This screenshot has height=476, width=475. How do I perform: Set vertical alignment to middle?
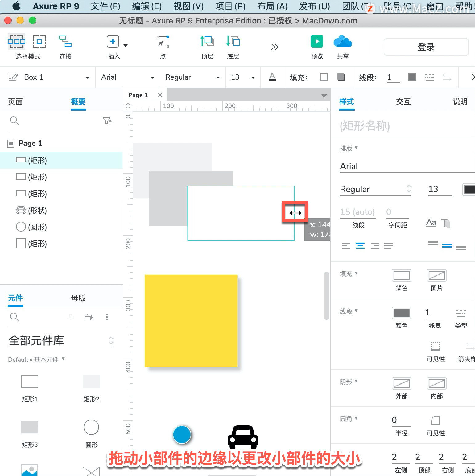point(447,246)
